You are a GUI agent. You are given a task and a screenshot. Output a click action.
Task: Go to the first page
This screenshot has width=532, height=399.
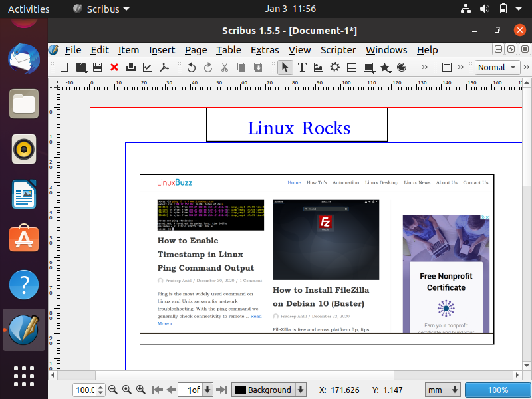[158, 390]
